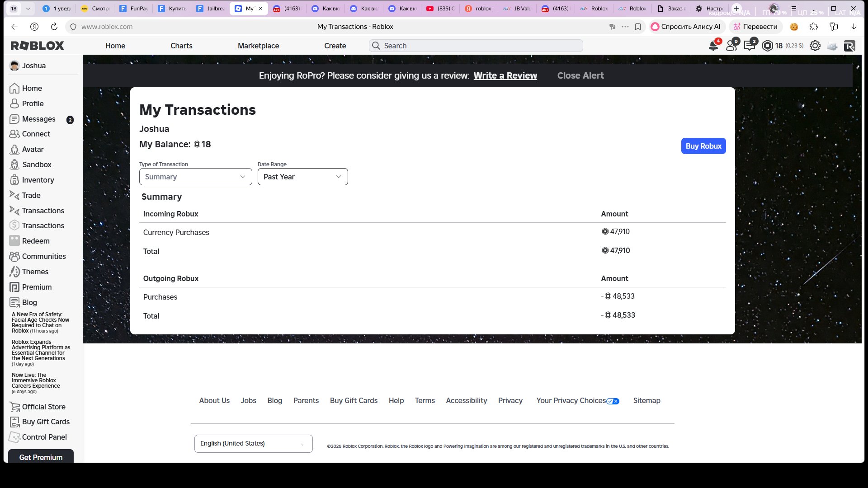Image resolution: width=868 pixels, height=488 pixels.
Task: Open Trade in the sidebar
Action: (x=31, y=195)
